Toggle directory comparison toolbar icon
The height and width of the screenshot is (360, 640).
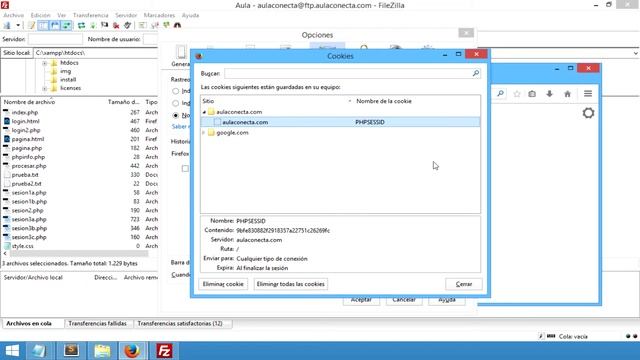[155, 25]
